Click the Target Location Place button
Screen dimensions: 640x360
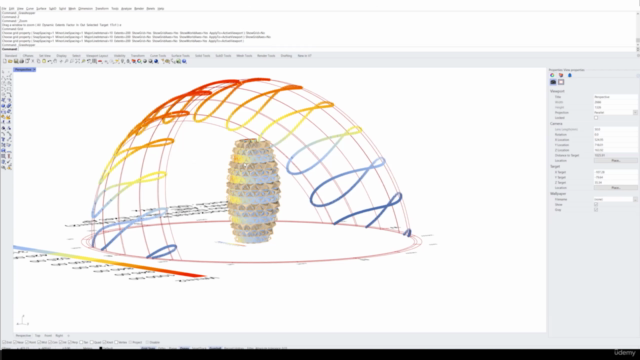(x=616, y=188)
